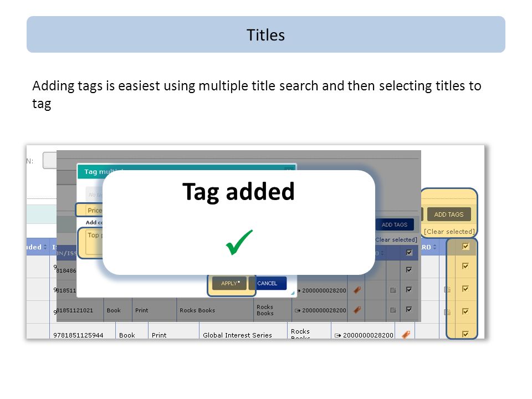
Task: Grab the Tag multiple dialog resize corner grip
Action: [293, 293]
